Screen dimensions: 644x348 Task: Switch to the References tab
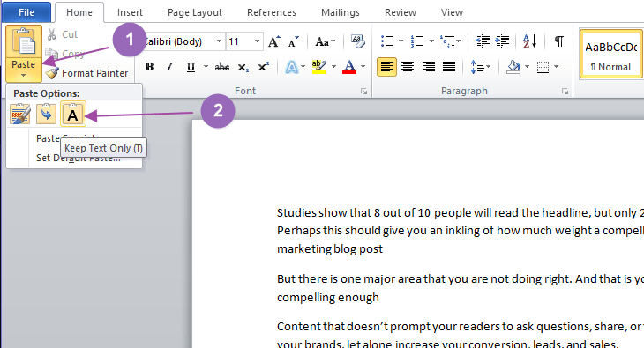click(x=272, y=12)
